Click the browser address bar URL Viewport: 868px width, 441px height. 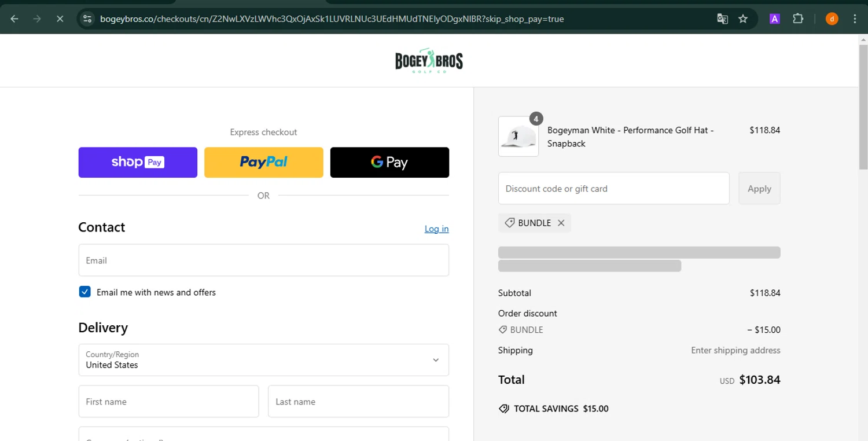click(332, 19)
